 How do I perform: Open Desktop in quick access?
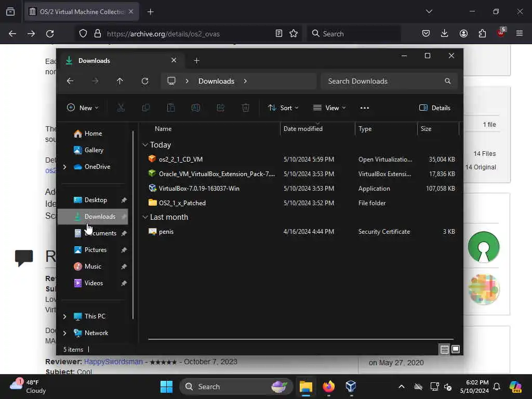click(x=93, y=200)
